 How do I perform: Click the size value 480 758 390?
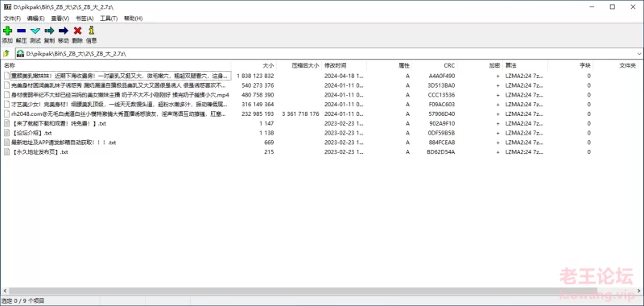(258, 95)
